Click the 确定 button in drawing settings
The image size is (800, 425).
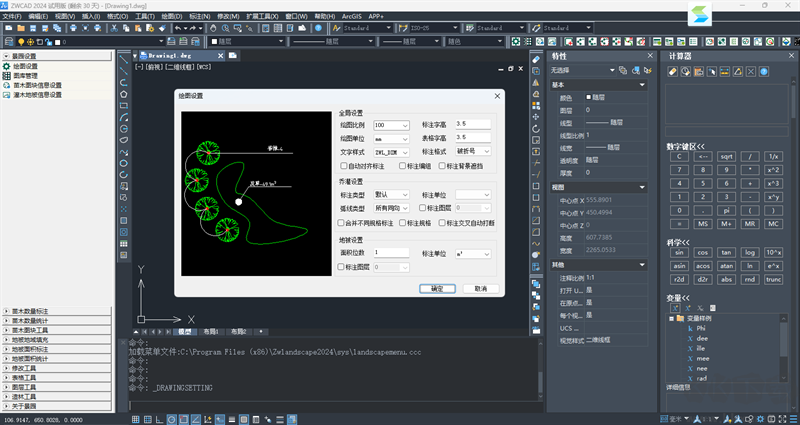[437, 288]
